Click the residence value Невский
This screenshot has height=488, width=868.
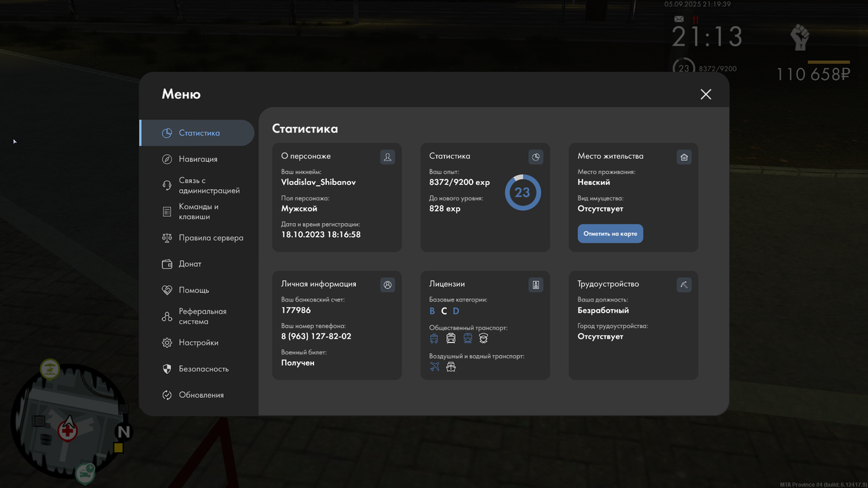(x=594, y=182)
